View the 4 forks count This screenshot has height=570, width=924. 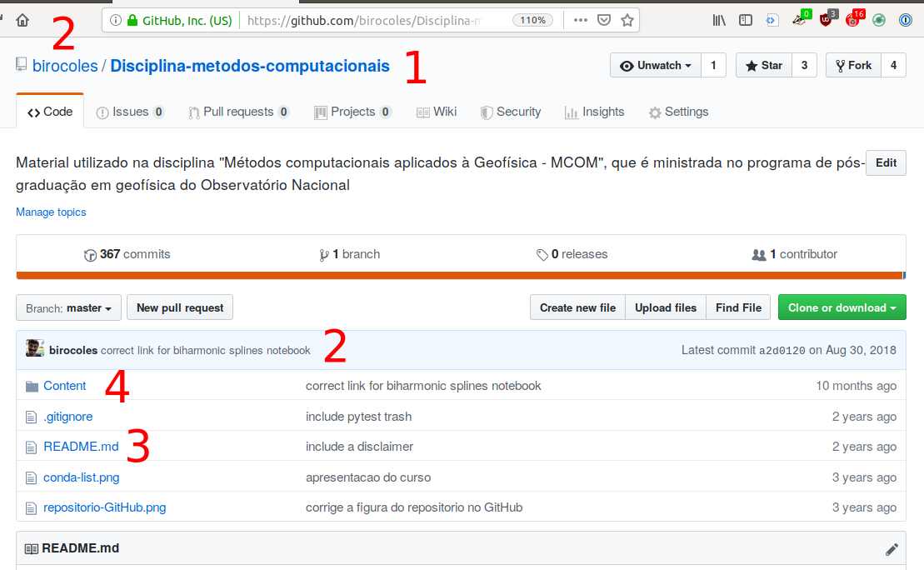(x=894, y=66)
